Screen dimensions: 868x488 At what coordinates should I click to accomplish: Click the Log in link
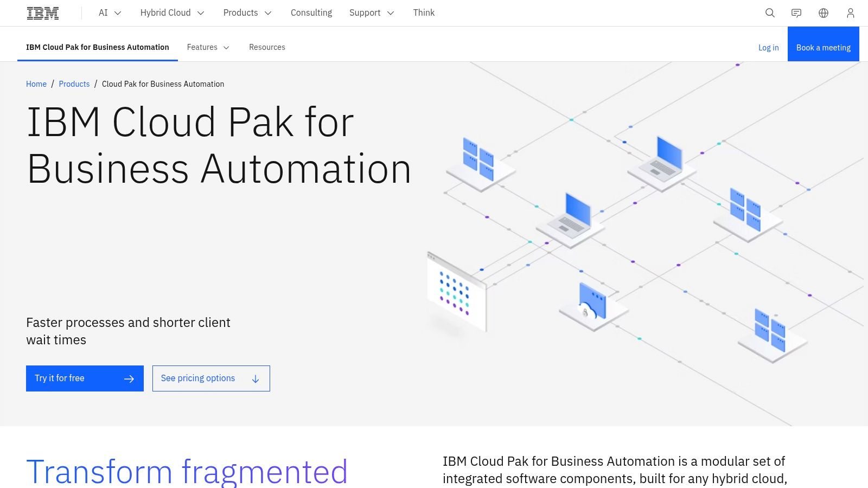768,47
